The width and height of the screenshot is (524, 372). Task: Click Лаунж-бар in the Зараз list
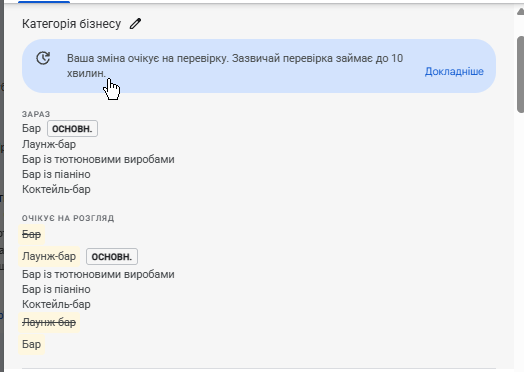click(x=49, y=144)
